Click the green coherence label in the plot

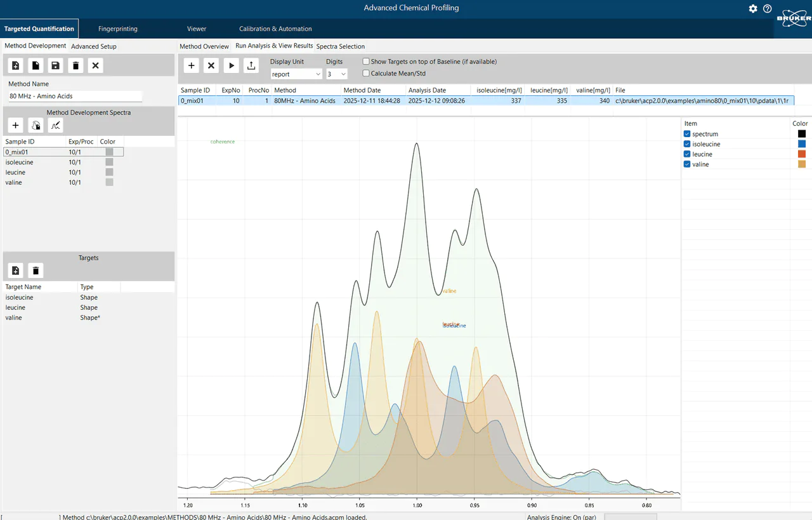(x=222, y=142)
